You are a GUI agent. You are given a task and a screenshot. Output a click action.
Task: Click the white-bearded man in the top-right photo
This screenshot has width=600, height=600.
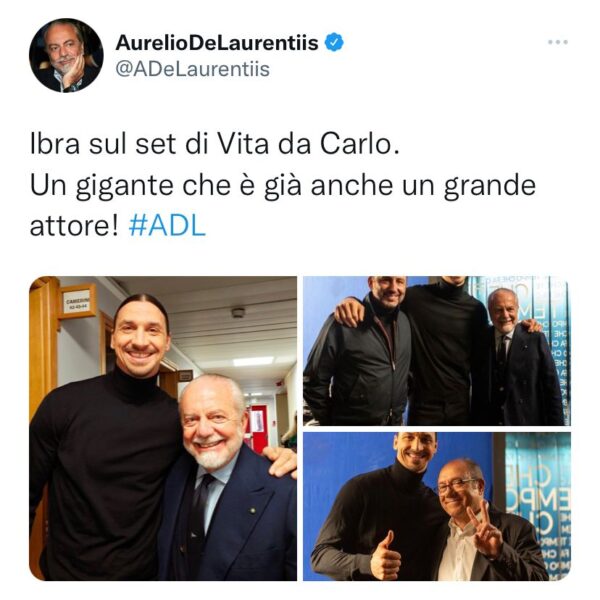(x=520, y=358)
